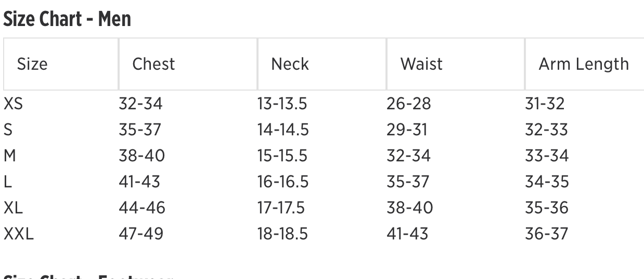The width and height of the screenshot is (644, 279).
Task: Click the Size column header
Action: point(32,64)
